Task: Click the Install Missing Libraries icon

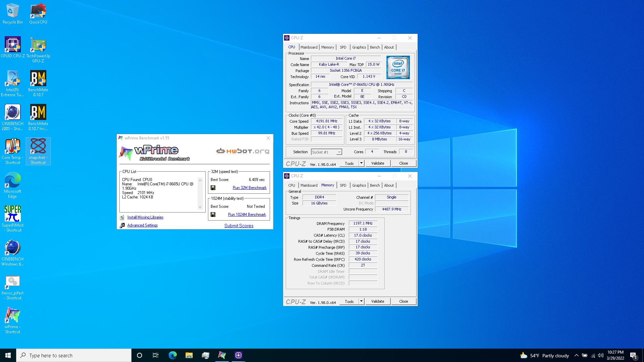Action: [122, 218]
